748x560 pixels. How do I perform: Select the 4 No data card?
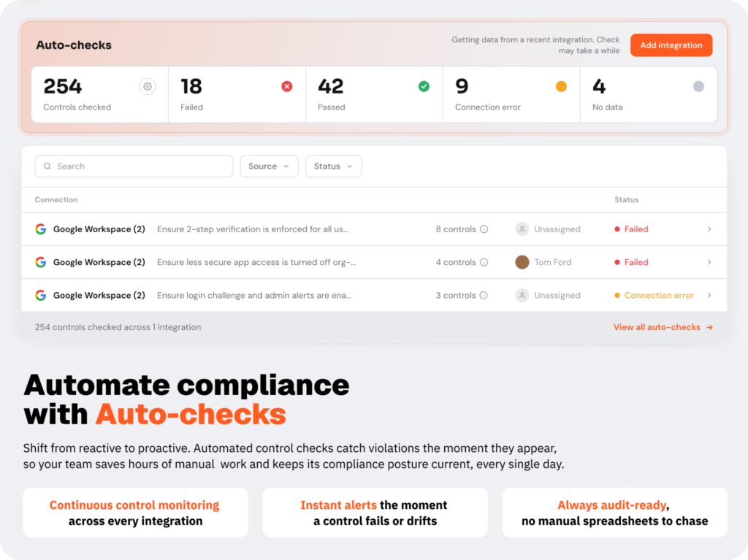pos(649,94)
